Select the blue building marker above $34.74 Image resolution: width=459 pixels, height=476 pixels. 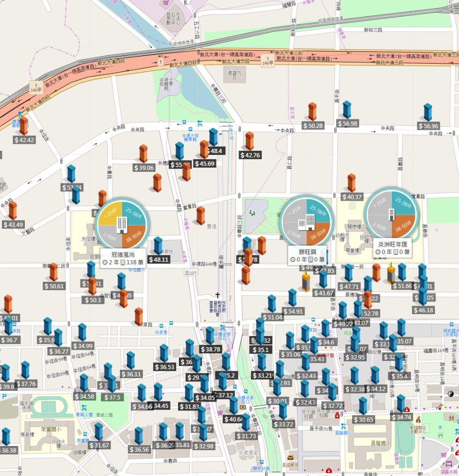[401, 403]
